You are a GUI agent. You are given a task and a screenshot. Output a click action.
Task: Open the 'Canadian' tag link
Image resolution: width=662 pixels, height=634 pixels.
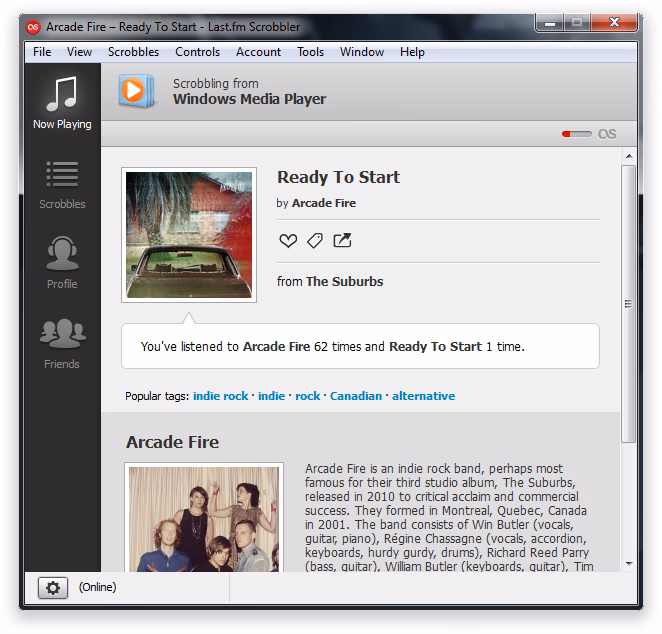click(x=355, y=396)
